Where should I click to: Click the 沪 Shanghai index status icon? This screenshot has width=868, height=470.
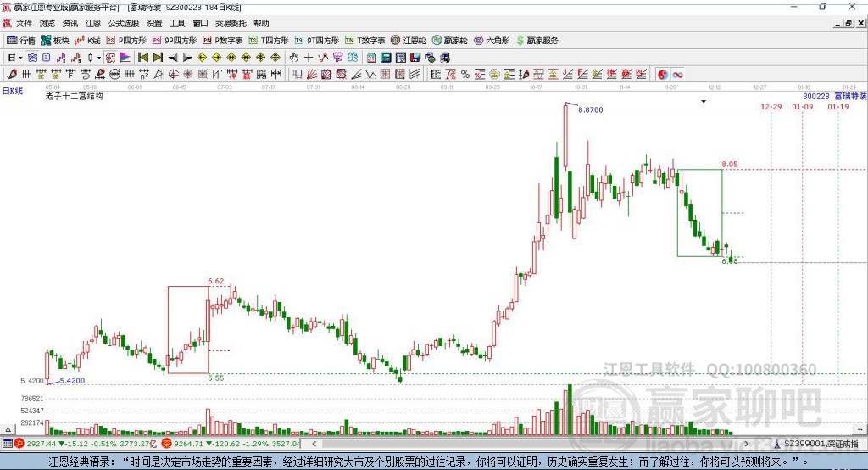pyautogui.click(x=19, y=444)
